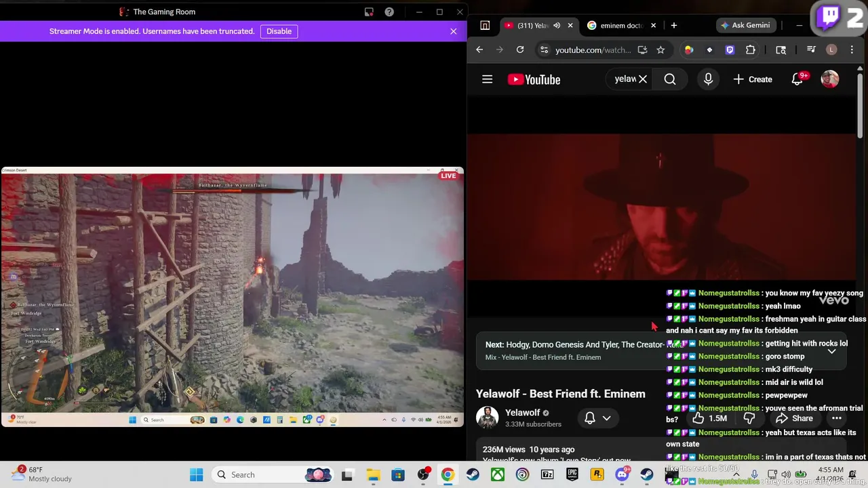The width and height of the screenshot is (868, 488).
Task: Disable Streamer Mode in banner
Action: coord(279,31)
